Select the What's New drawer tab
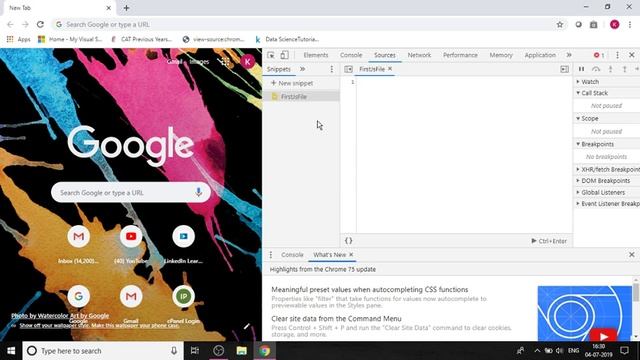 [329, 255]
